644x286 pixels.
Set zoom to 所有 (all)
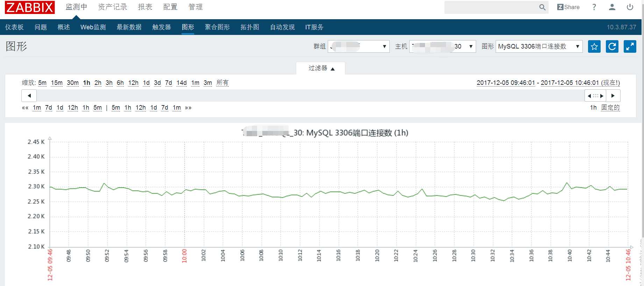(x=222, y=83)
